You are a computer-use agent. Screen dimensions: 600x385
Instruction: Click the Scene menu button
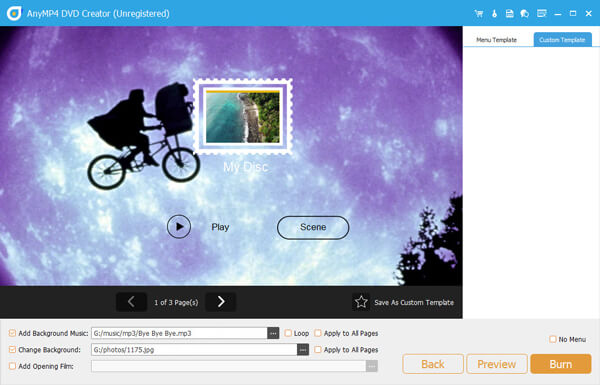click(x=313, y=227)
